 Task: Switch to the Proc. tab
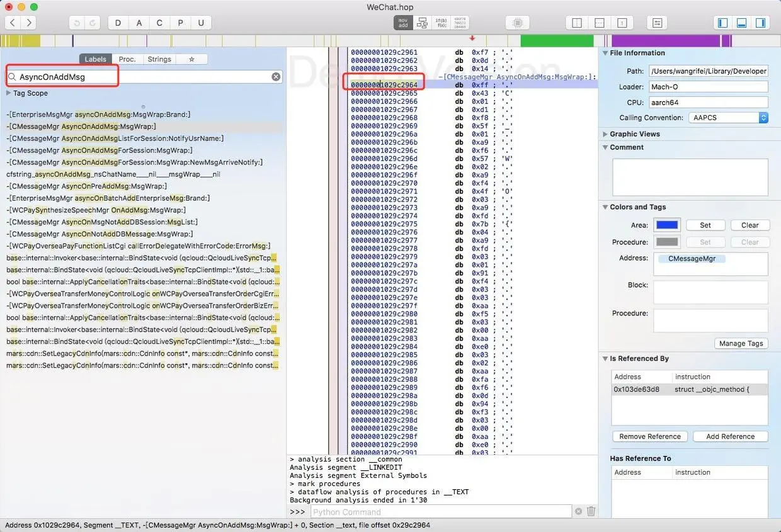tap(127, 59)
